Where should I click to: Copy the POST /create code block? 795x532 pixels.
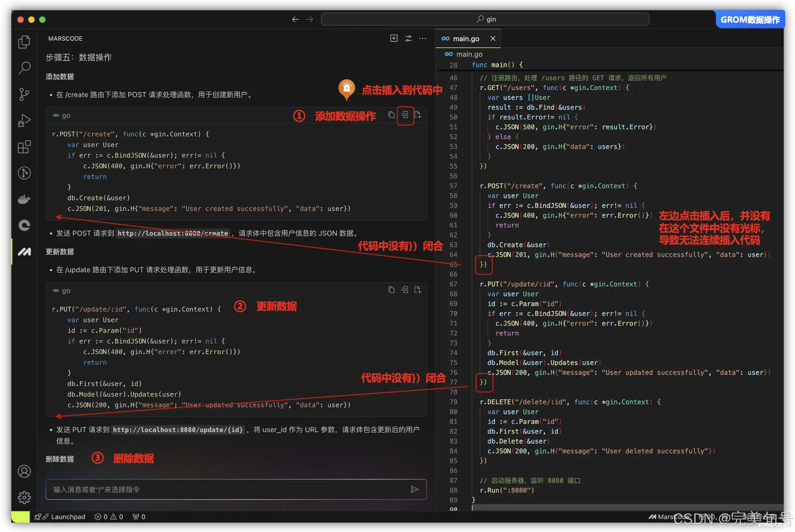[392, 115]
